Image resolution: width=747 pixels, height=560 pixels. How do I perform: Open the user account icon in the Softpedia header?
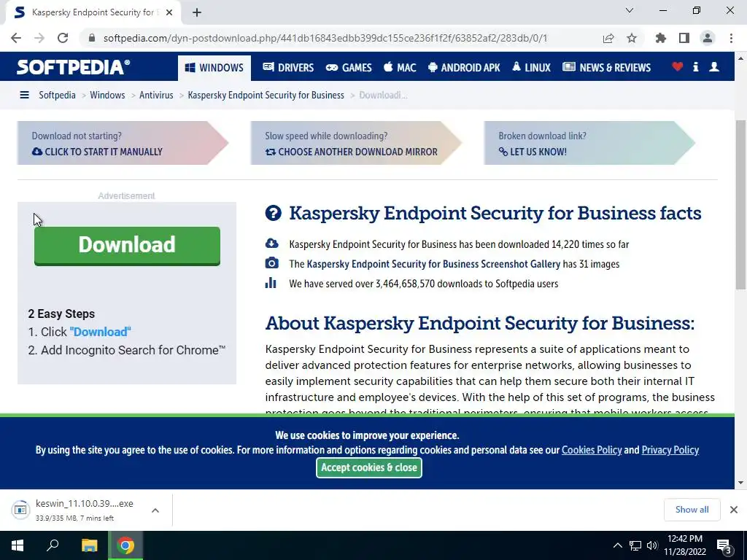(x=713, y=66)
